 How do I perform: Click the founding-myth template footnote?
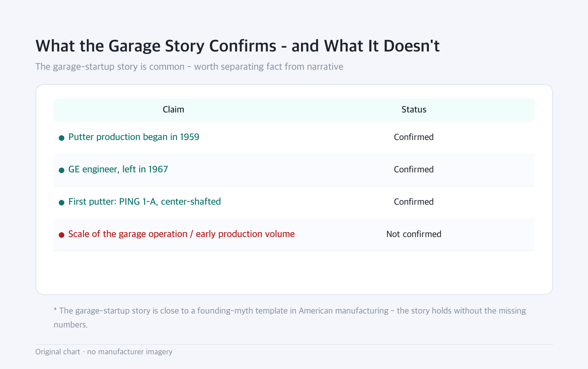pyautogui.click(x=290, y=318)
